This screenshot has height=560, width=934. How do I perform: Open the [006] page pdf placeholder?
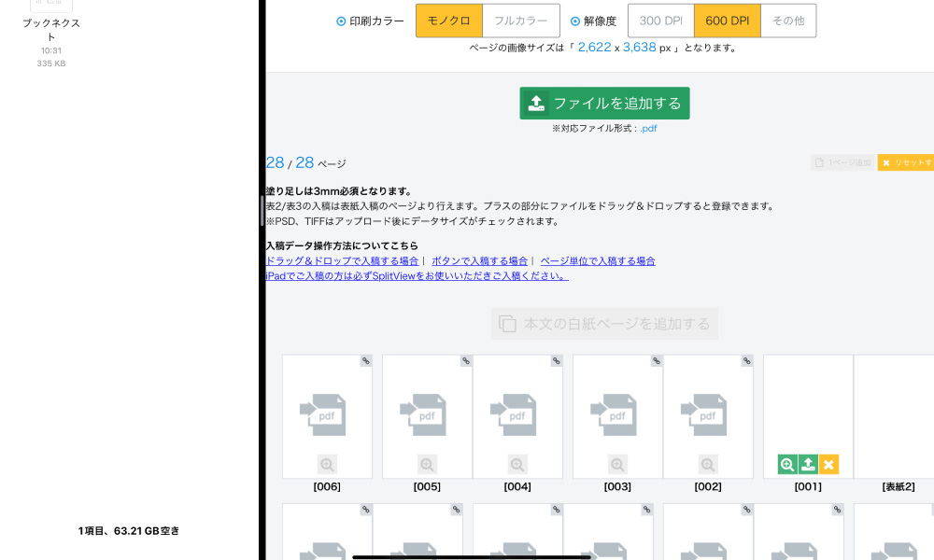pyautogui.click(x=323, y=414)
